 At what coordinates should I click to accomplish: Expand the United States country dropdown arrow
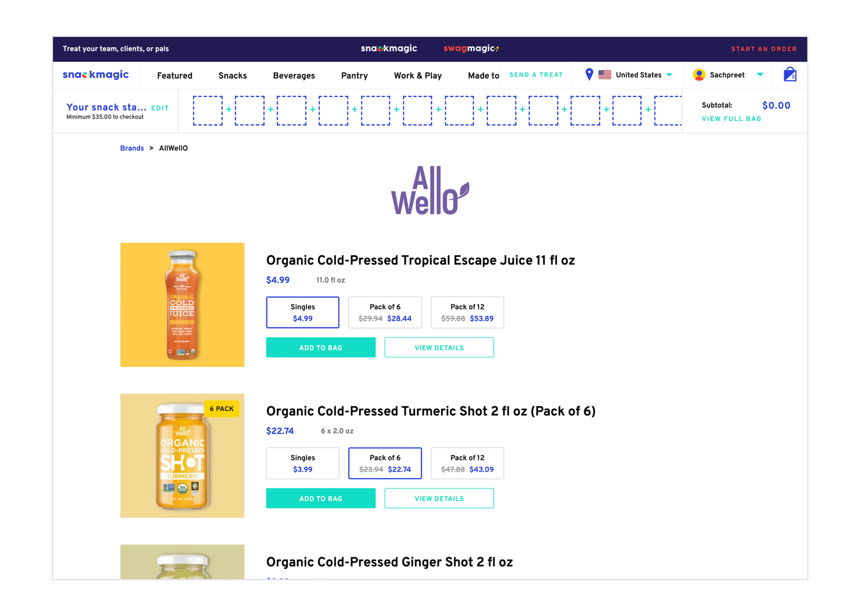[x=669, y=75]
